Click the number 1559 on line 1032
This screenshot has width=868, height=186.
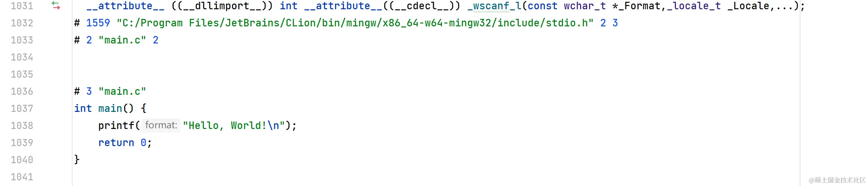[98, 23]
